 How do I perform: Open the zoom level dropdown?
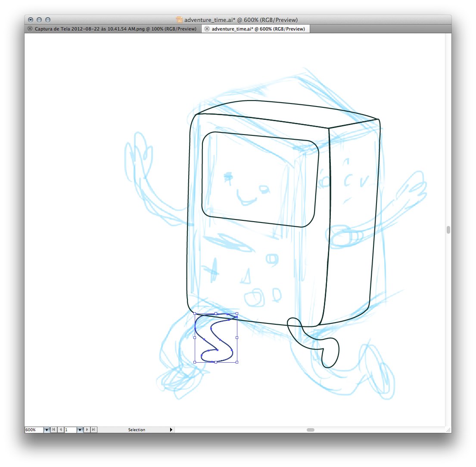point(47,430)
